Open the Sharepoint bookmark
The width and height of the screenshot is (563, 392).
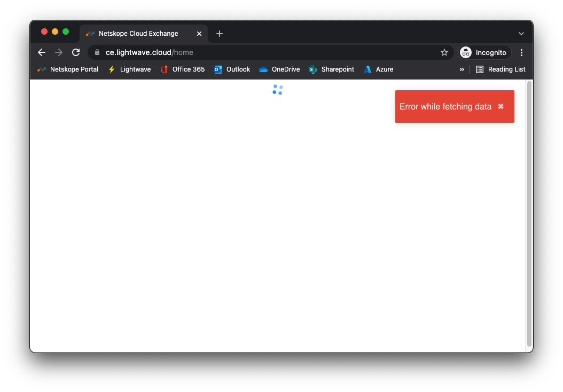(332, 69)
